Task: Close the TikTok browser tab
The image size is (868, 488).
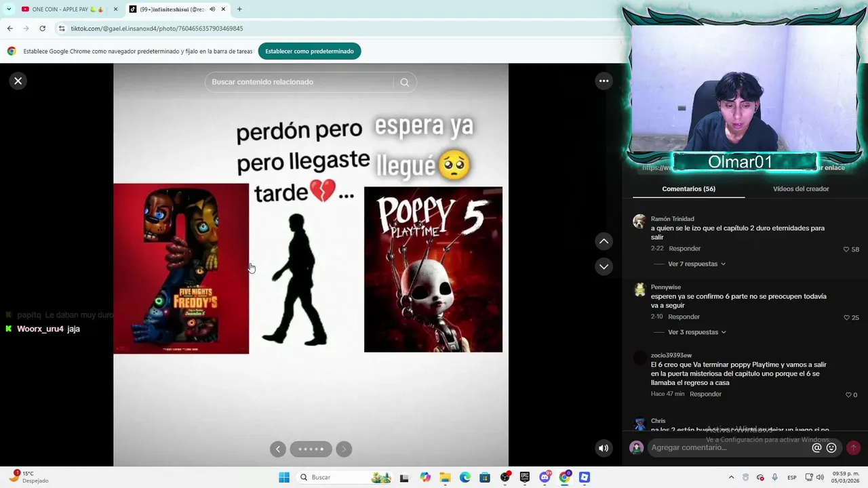Action: tap(223, 9)
